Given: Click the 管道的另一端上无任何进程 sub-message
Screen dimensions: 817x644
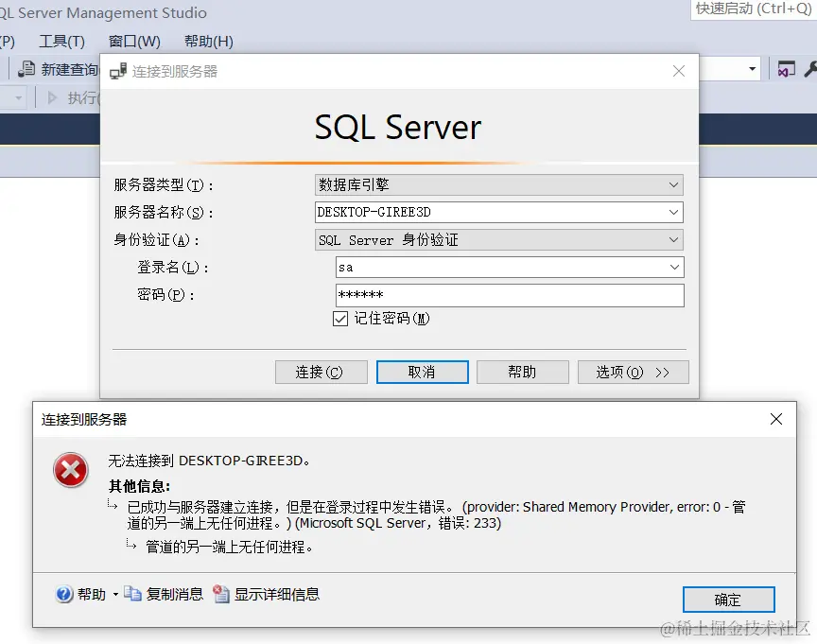Looking at the screenshot, I should (229, 547).
